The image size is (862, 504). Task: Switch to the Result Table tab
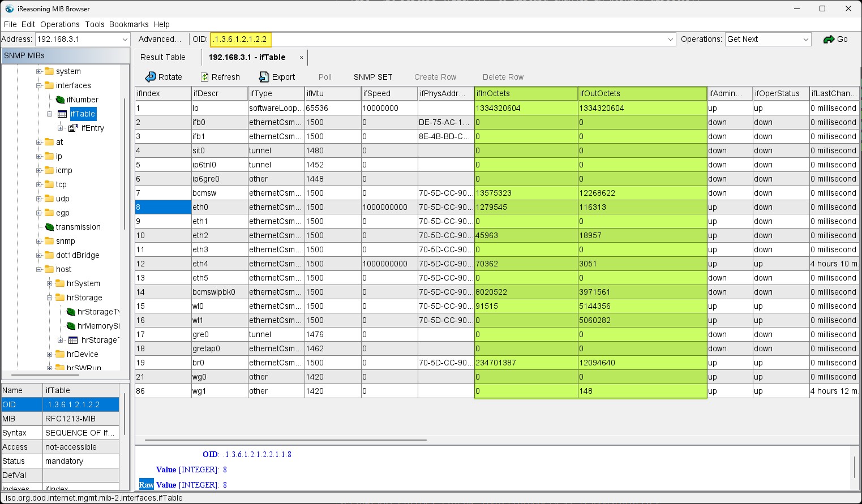pyautogui.click(x=163, y=57)
